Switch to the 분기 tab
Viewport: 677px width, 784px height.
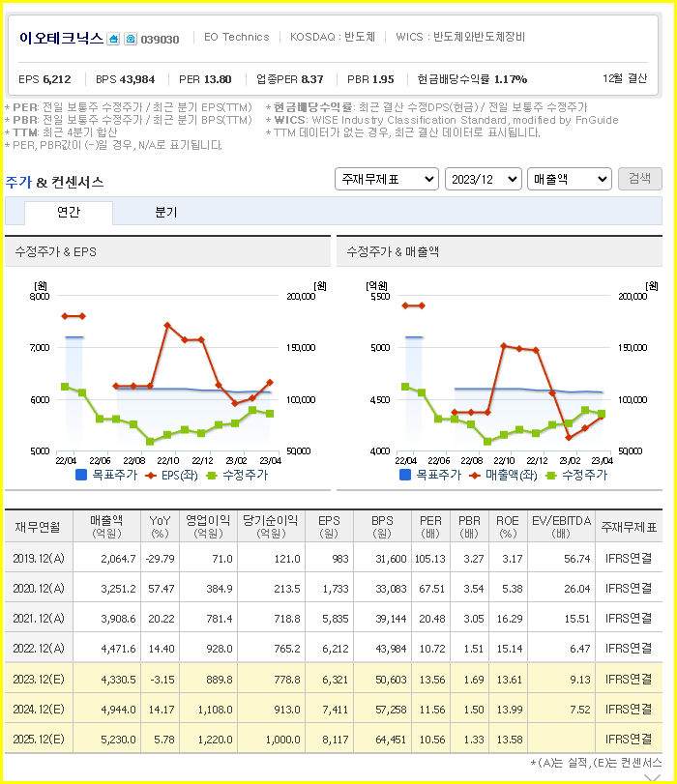pyautogui.click(x=166, y=212)
